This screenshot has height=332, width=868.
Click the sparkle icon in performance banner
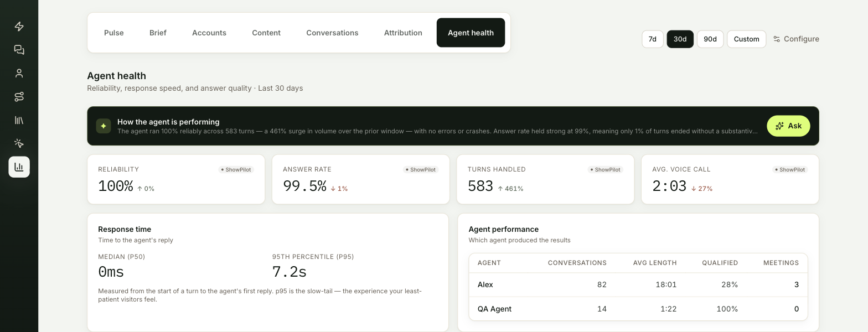tap(104, 126)
